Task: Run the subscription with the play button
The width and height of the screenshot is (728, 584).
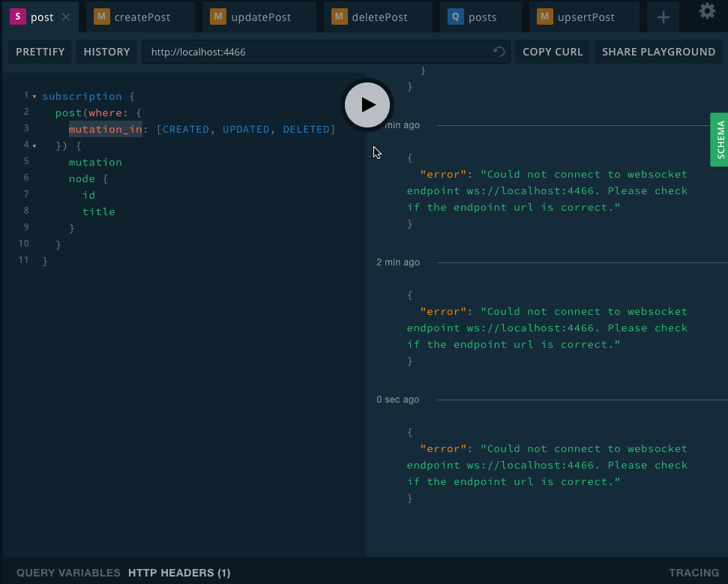Action: click(367, 105)
